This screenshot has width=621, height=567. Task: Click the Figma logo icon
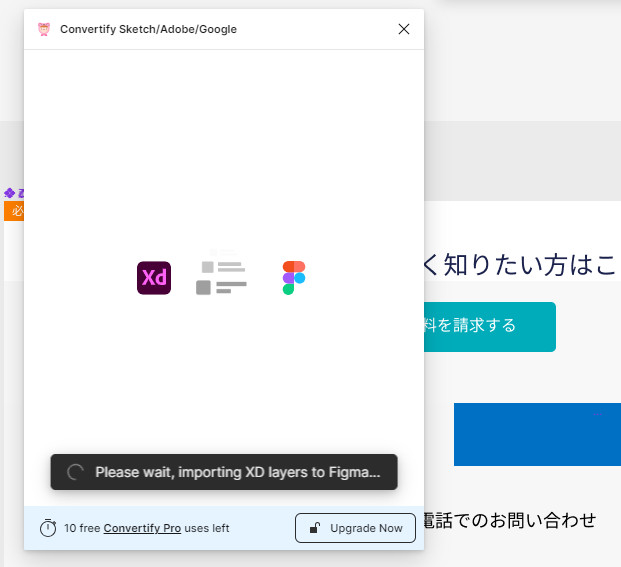(x=294, y=278)
